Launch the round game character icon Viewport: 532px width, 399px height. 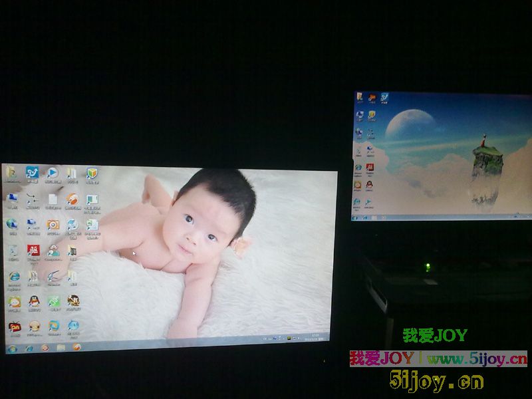(73, 301)
